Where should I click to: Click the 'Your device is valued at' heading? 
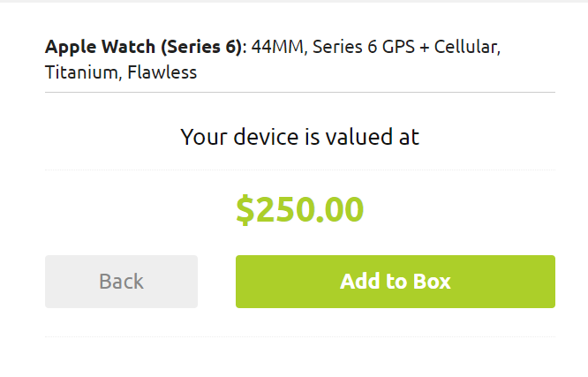coord(299,137)
